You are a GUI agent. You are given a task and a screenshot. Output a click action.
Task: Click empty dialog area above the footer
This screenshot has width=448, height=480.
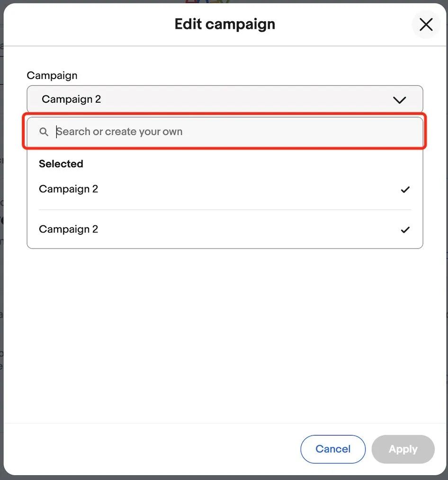point(225,337)
